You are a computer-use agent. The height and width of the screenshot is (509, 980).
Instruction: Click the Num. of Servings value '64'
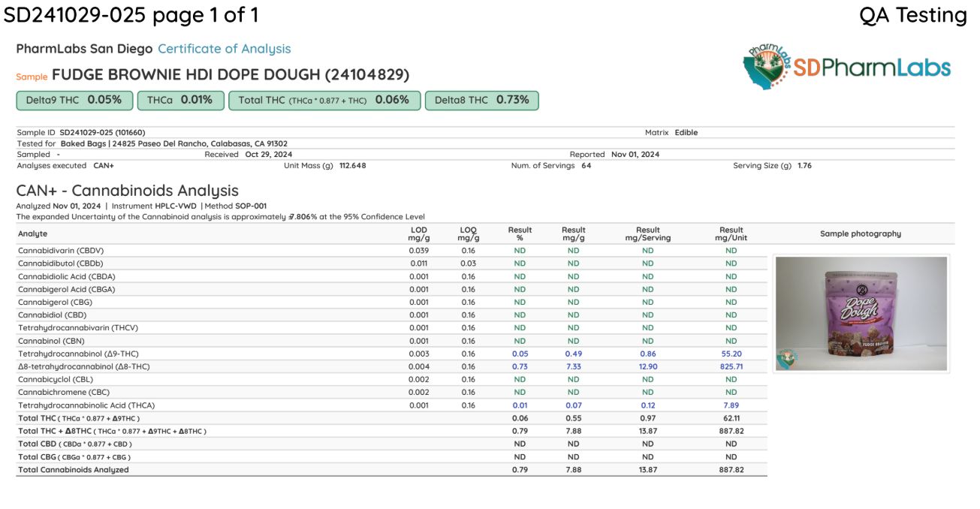coord(586,166)
